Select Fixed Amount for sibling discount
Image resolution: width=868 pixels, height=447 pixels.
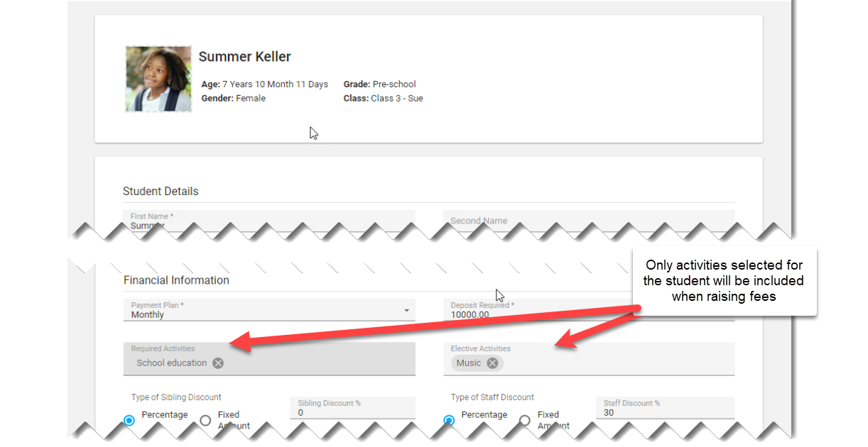205,420
